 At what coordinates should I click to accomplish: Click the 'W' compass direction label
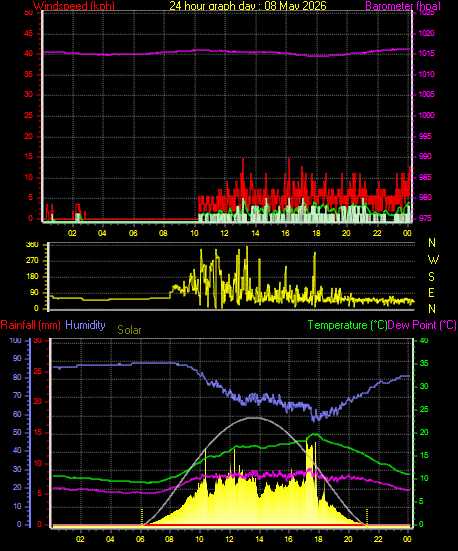point(433,260)
